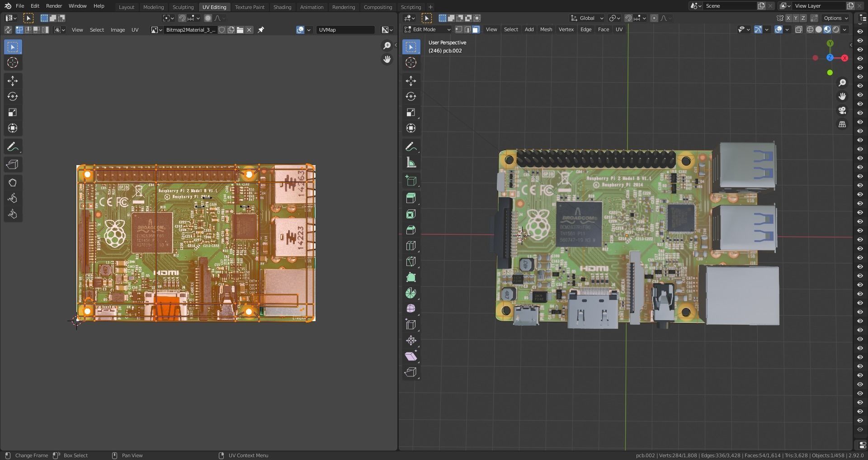Switch to the Texture Paint workspace tab
The height and width of the screenshot is (460, 868).
[250, 7]
